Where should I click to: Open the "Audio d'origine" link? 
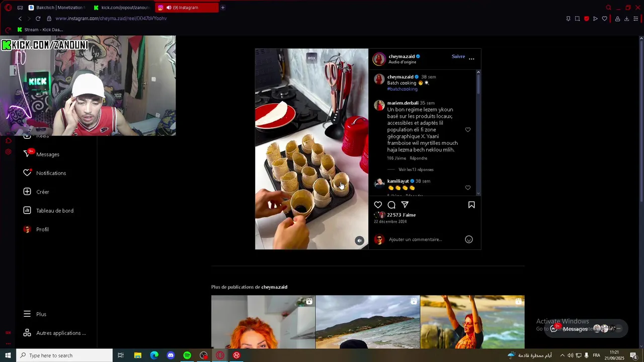(x=402, y=62)
